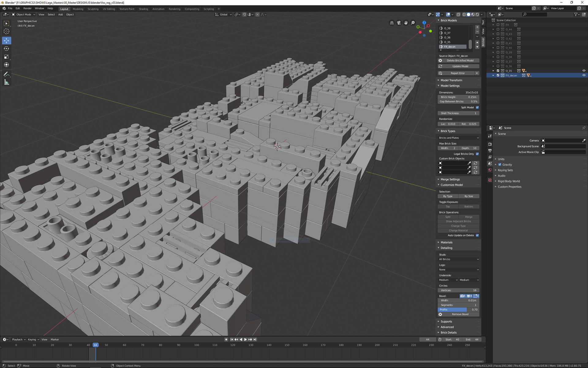Open the Texture properties tab icon
Image resolution: width=588 pixels, height=368 pixels.
(490, 180)
